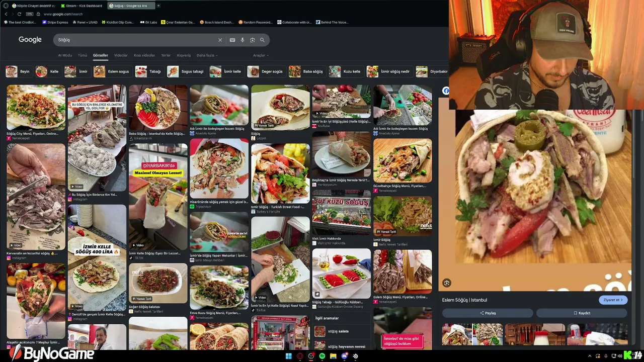This screenshot has height=362, width=644.
Task: Open Opera browser from the taskbar
Action: click(x=300, y=356)
